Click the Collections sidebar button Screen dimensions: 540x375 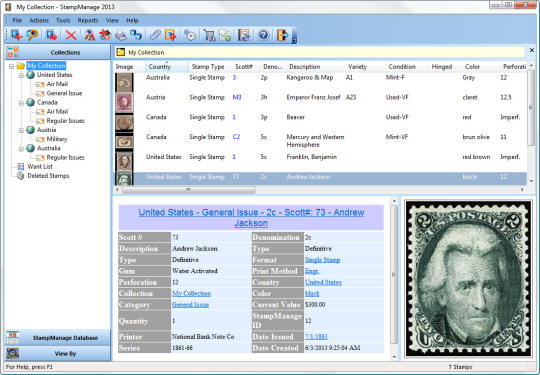coord(58,52)
